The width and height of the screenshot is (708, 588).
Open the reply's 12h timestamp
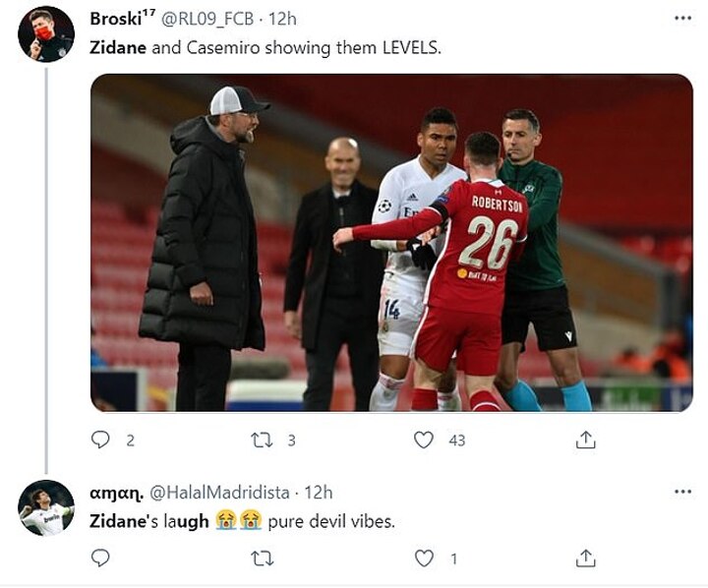click(x=319, y=493)
